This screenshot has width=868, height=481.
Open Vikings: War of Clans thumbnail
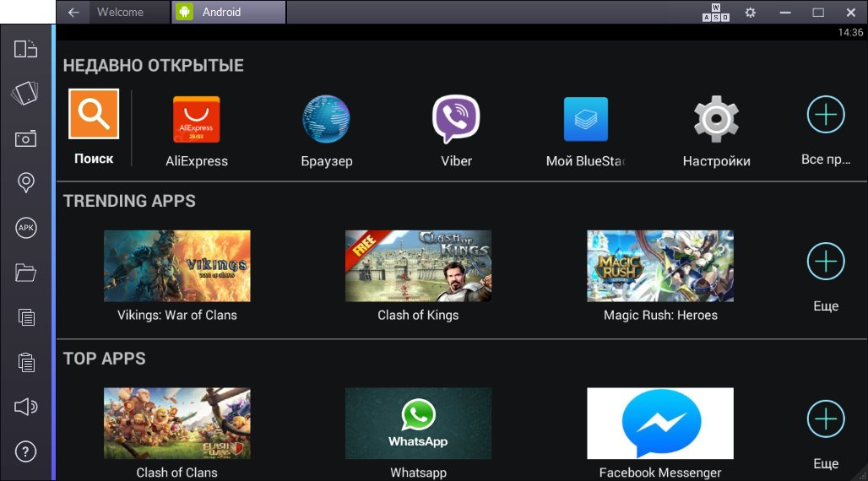click(x=176, y=266)
